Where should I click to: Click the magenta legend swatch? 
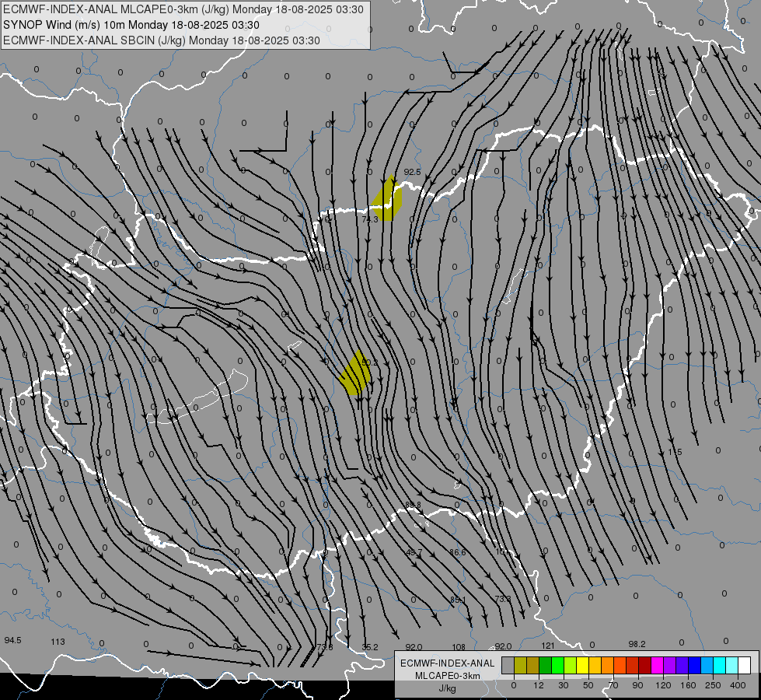(x=657, y=666)
